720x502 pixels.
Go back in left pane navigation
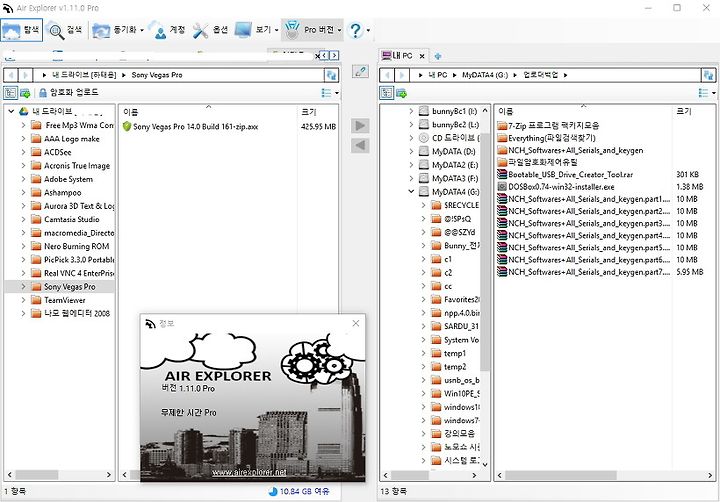click(11, 75)
